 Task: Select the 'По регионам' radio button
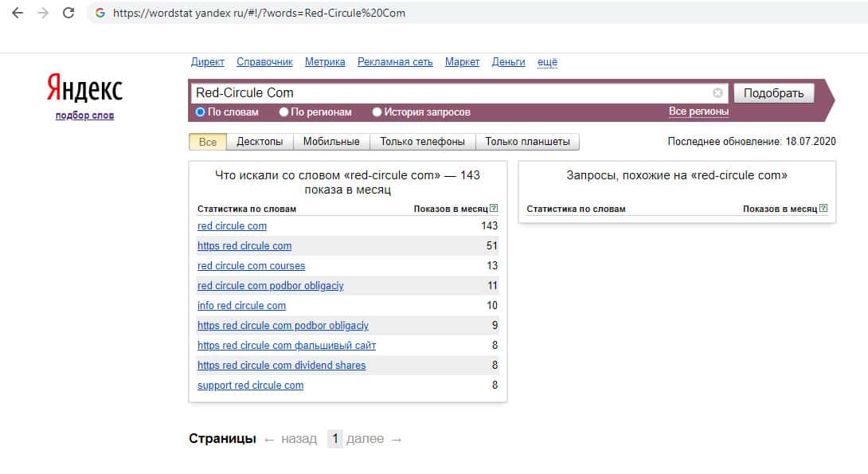click(x=283, y=112)
